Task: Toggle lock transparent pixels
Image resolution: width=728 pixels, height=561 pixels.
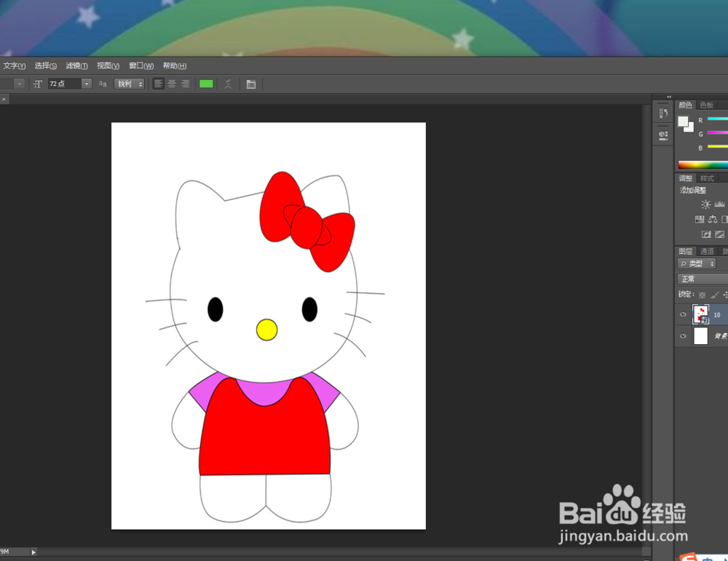Action: (x=702, y=295)
